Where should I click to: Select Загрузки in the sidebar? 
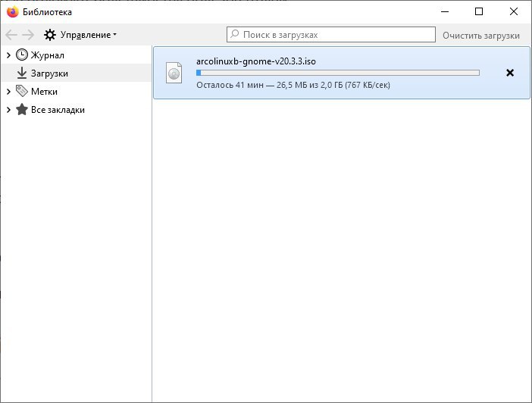tap(49, 73)
